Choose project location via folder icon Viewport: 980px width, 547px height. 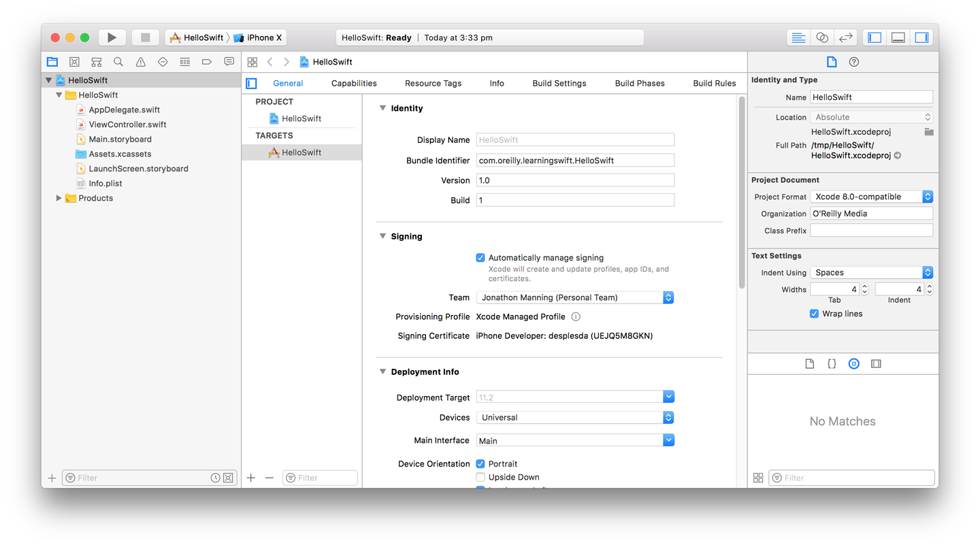click(x=929, y=132)
